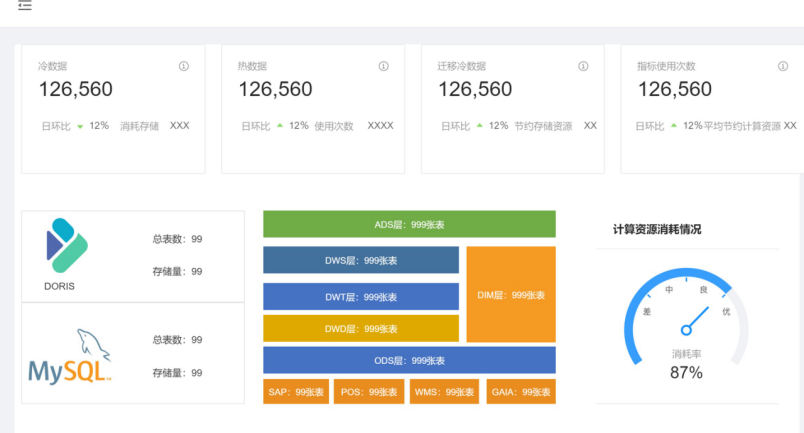
Task: Select the DWS层 999张表 block
Action: 361,260
